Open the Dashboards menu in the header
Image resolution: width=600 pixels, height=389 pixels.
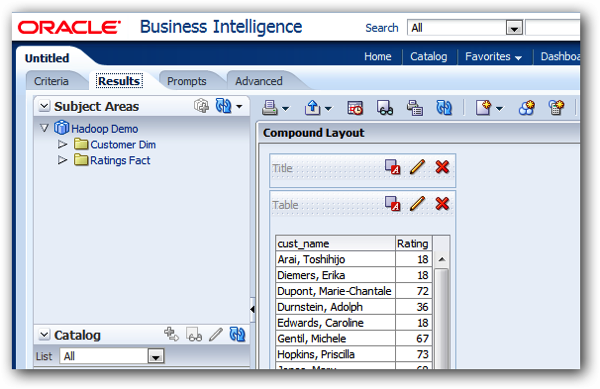click(560, 57)
